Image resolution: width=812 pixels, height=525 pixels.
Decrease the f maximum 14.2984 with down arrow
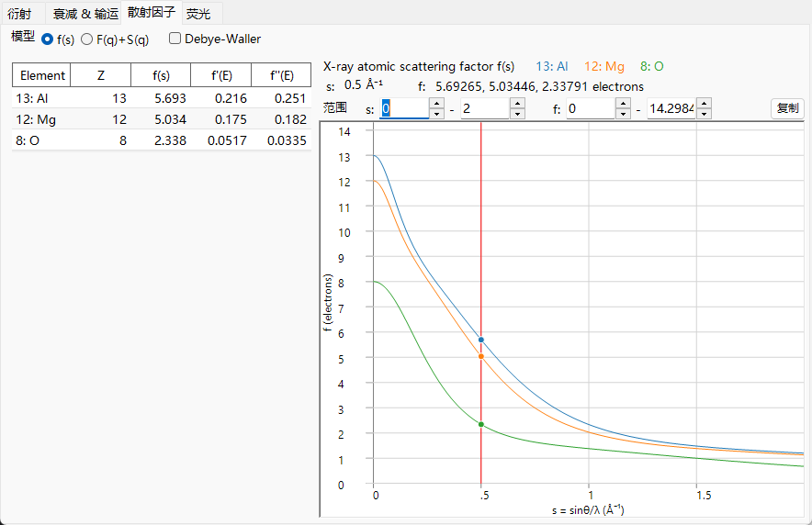pyautogui.click(x=705, y=114)
